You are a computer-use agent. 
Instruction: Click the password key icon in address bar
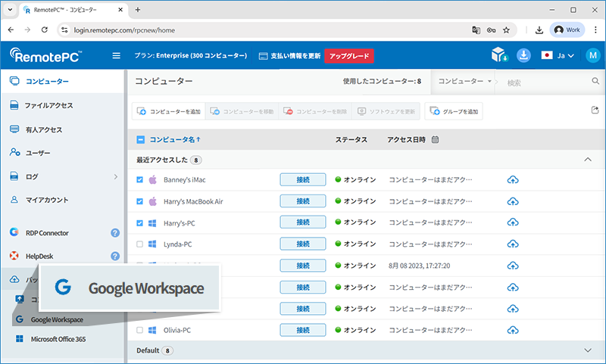pyautogui.click(x=491, y=30)
